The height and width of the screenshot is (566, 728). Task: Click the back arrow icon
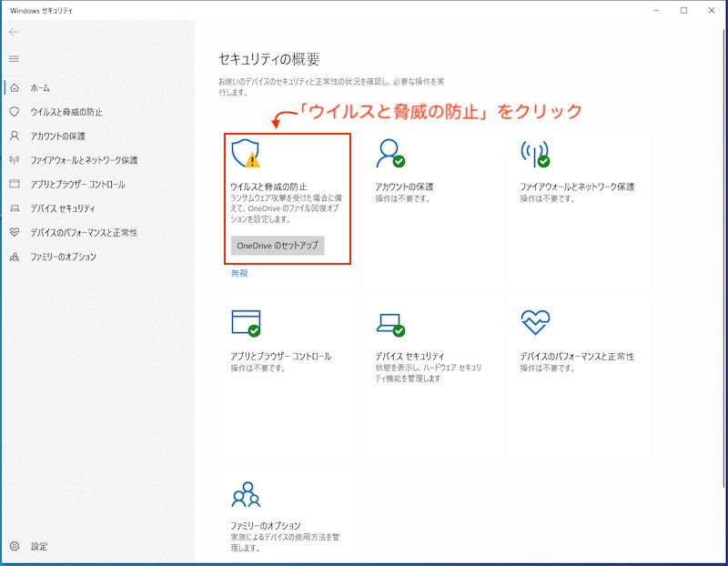(x=14, y=32)
